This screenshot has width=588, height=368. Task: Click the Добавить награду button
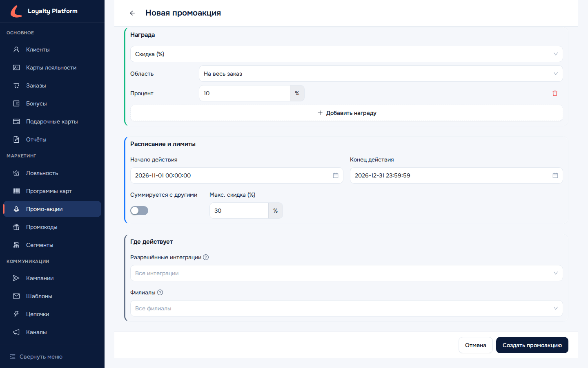pos(346,113)
